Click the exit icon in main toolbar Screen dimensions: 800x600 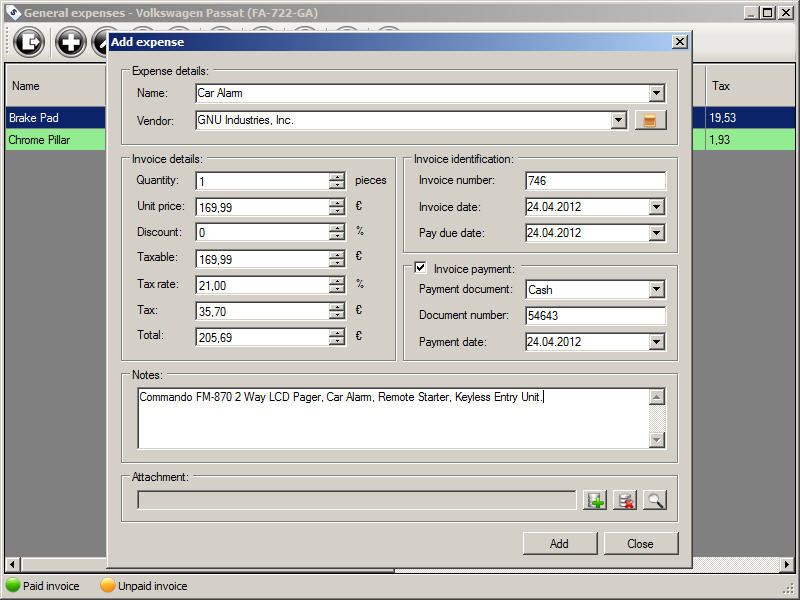30,42
